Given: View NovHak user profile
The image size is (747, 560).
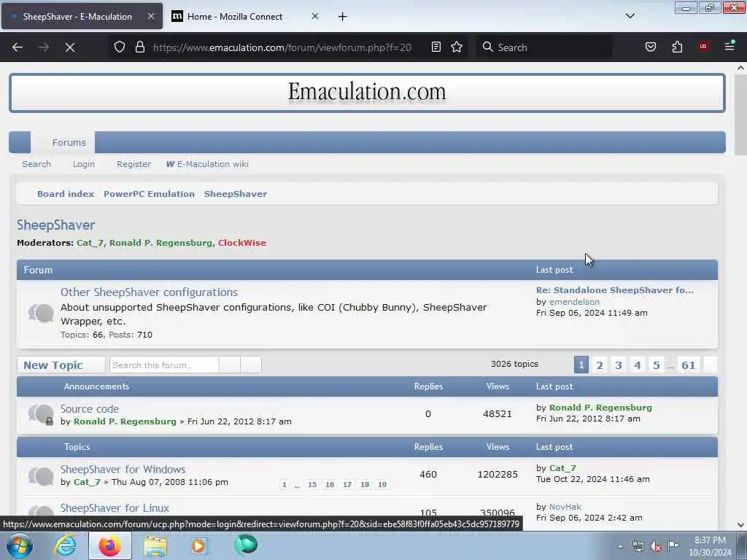Looking at the screenshot, I should [x=565, y=507].
